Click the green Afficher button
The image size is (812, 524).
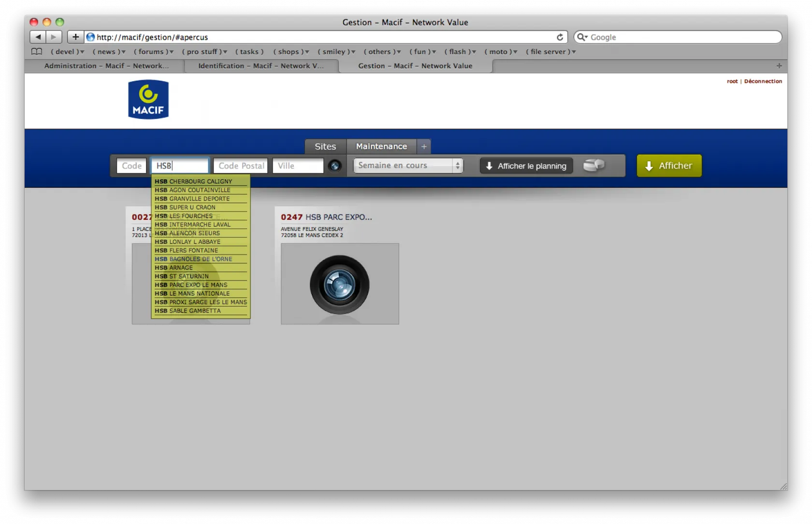tap(669, 166)
